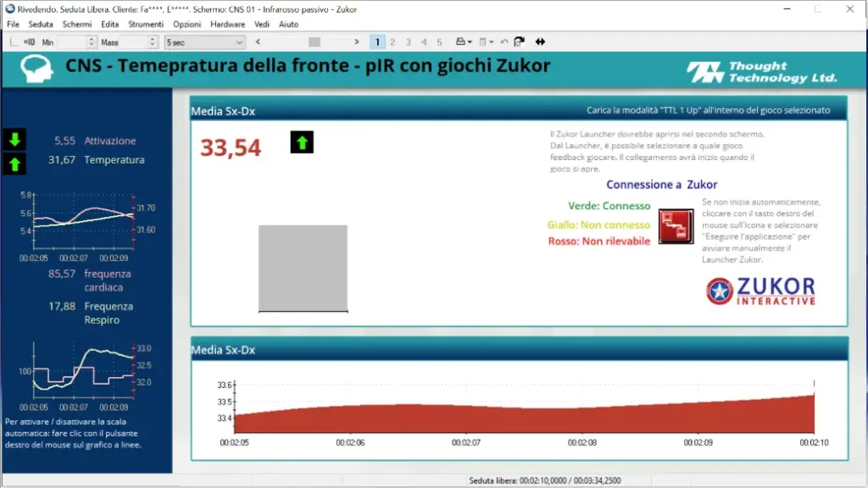Click the brain head CNS icon in header
868x488 pixels.
coord(36,69)
